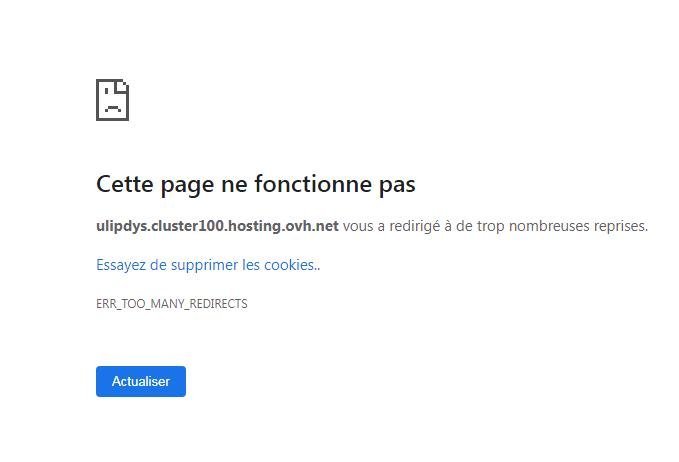Image resolution: width=679 pixels, height=462 pixels.
Task: Click the folded corner of the page icon
Action: click(122, 86)
